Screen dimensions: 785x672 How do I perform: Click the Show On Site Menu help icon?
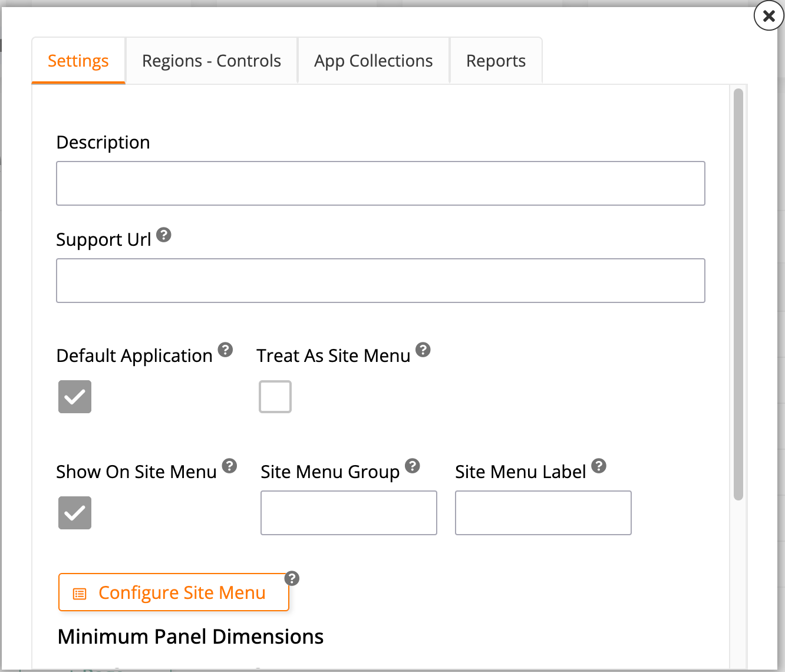point(229,466)
